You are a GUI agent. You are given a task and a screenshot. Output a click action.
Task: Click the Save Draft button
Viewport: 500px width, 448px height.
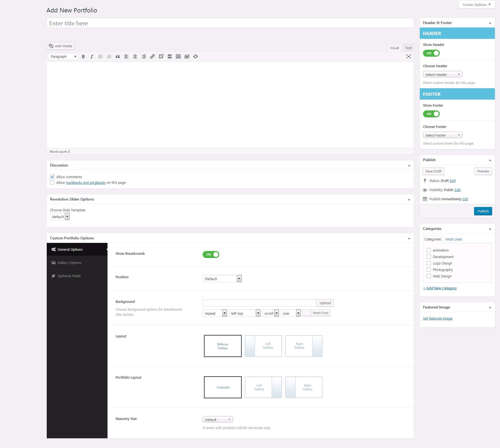433,171
